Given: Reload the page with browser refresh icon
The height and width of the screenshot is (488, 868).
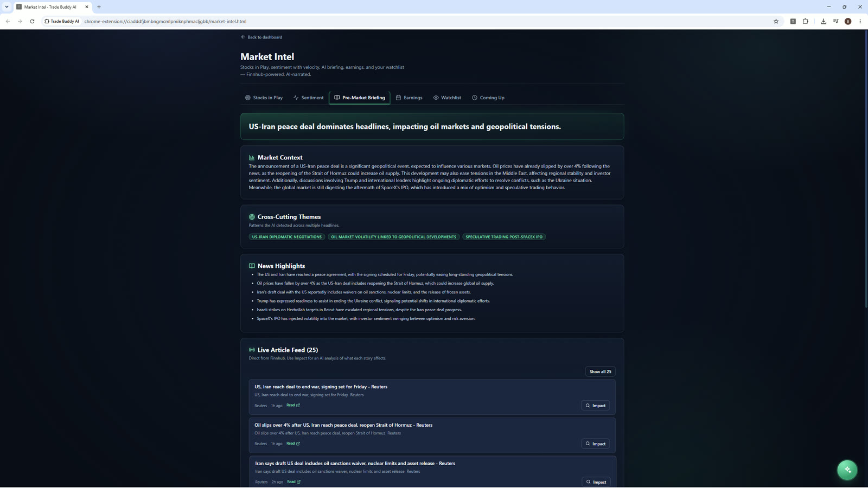Looking at the screenshot, I should coord(32,21).
